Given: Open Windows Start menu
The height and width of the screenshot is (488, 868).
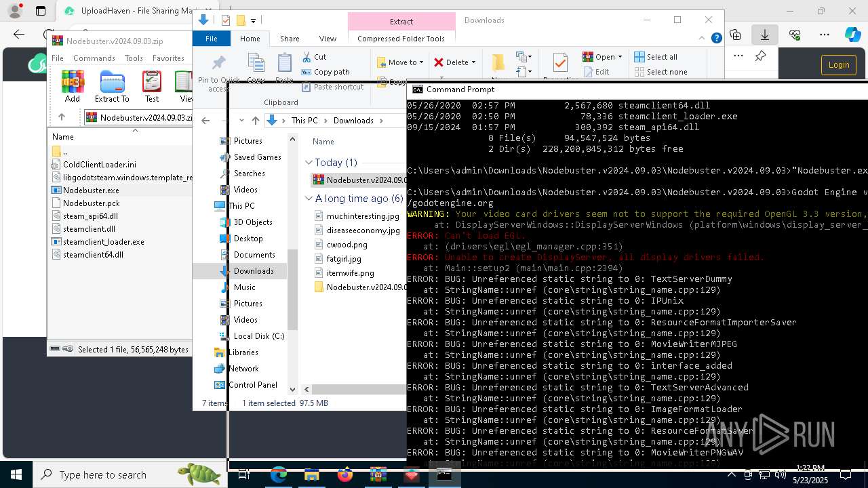Looking at the screenshot, I should (16, 474).
